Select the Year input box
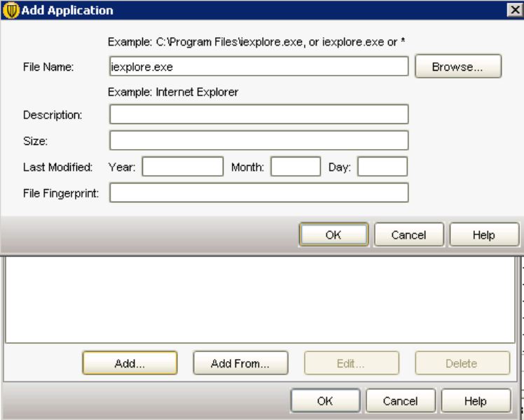The height and width of the screenshot is (420, 524). (183, 167)
